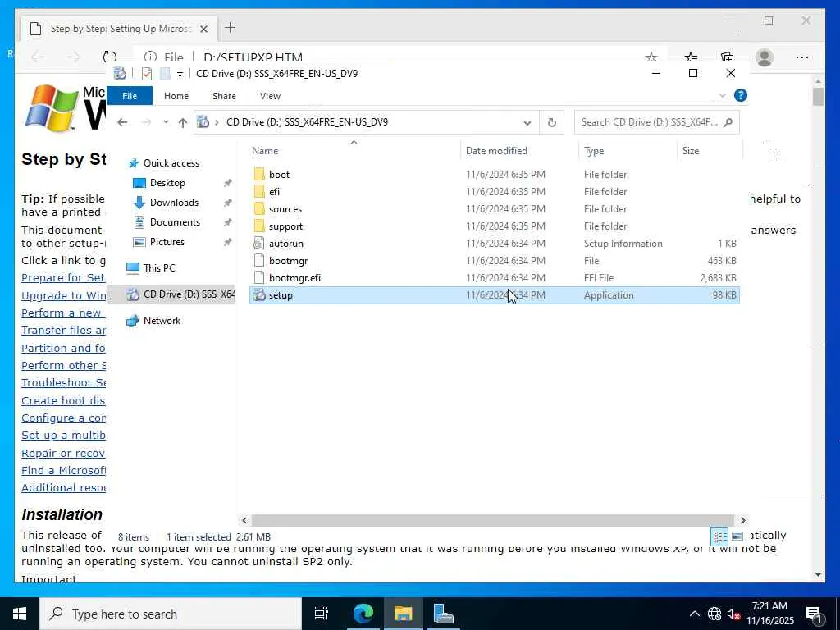840x630 pixels.
Task: Sort by the Type column header
Action: [628, 151]
